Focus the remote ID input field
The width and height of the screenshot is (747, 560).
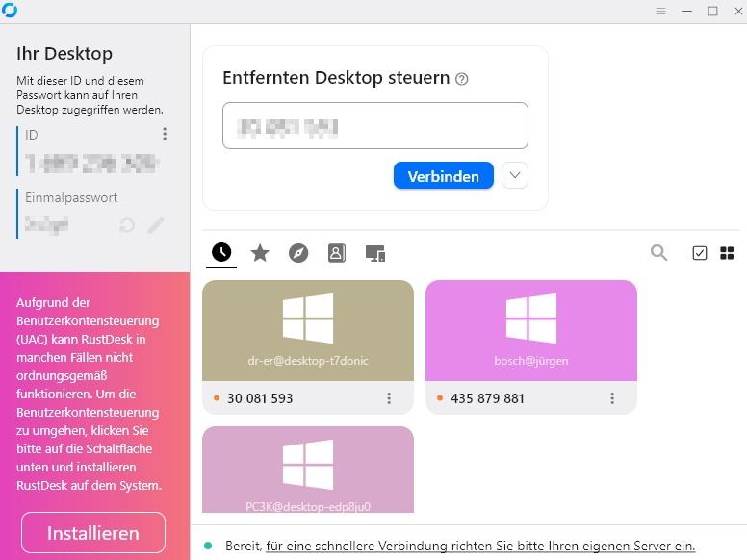click(x=375, y=126)
